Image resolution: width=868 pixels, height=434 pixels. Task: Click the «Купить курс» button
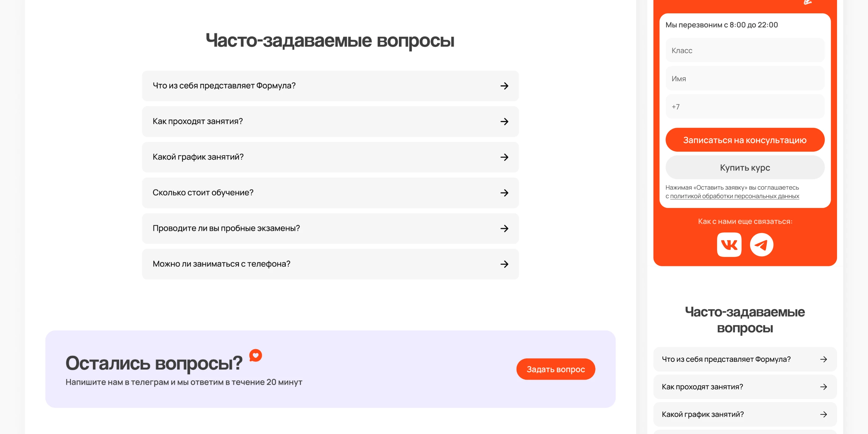(745, 167)
